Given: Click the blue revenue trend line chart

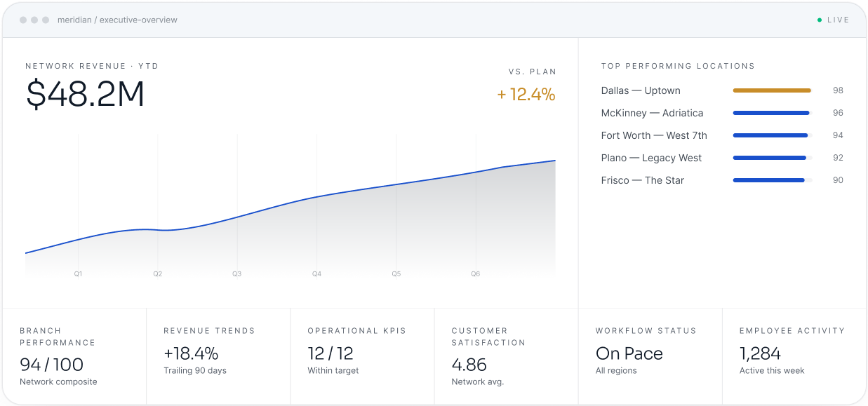Looking at the screenshot, I should click(291, 207).
